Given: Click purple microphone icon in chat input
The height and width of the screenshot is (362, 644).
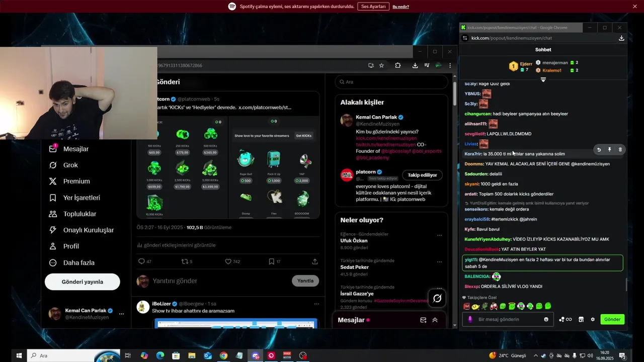Looking at the screenshot, I should 470,319.
